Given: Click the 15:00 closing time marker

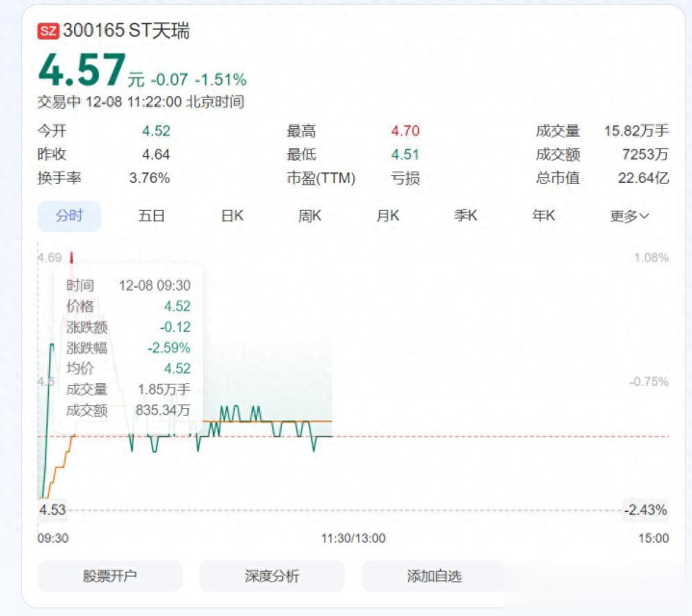Looking at the screenshot, I should point(654,538).
